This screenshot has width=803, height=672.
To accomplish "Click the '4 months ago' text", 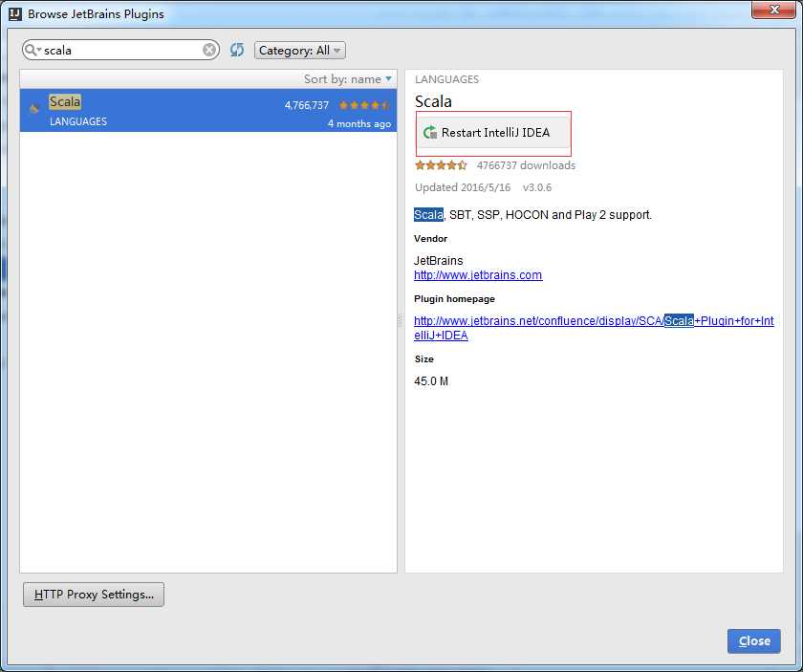I will [359, 124].
